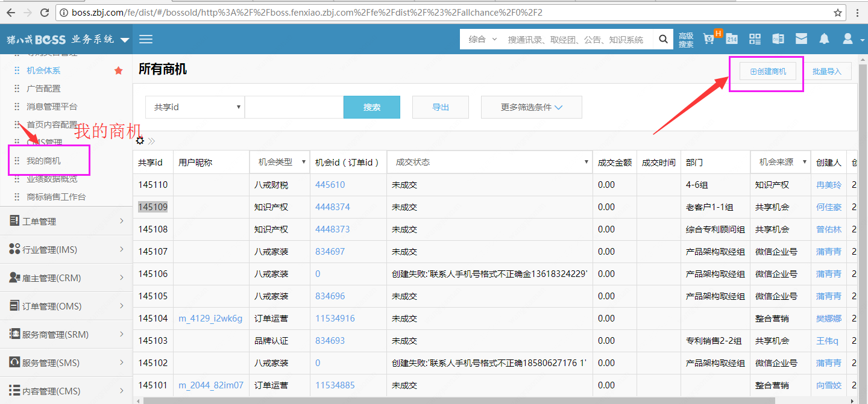Open user link m_4129_i2wk6g
Image resolution: width=868 pixels, height=404 pixels.
click(210, 319)
